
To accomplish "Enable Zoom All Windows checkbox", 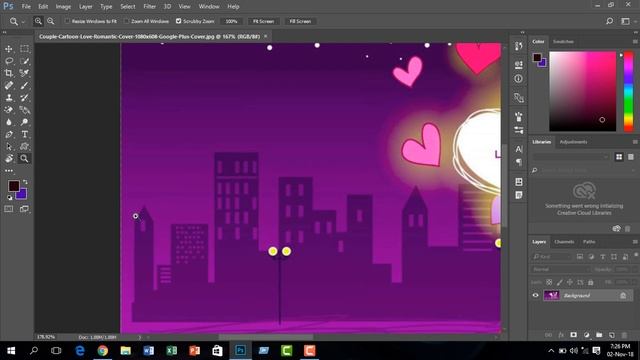I will 127,21.
